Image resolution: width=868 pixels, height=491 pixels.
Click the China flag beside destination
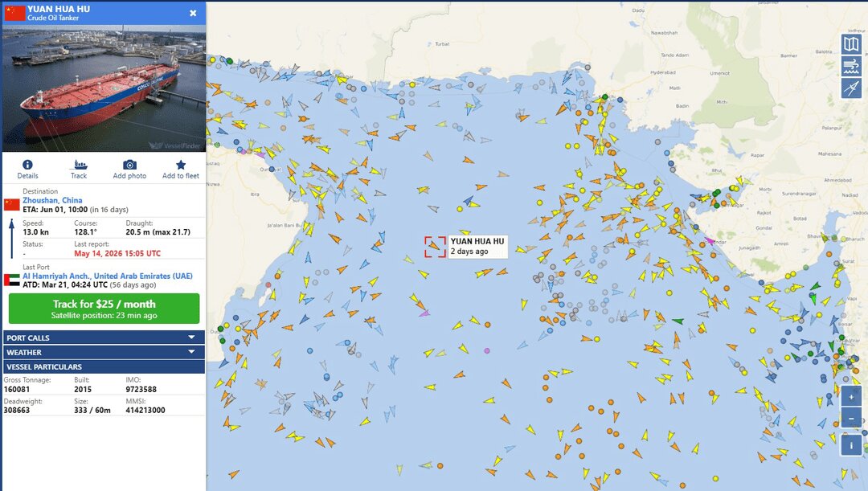11,205
